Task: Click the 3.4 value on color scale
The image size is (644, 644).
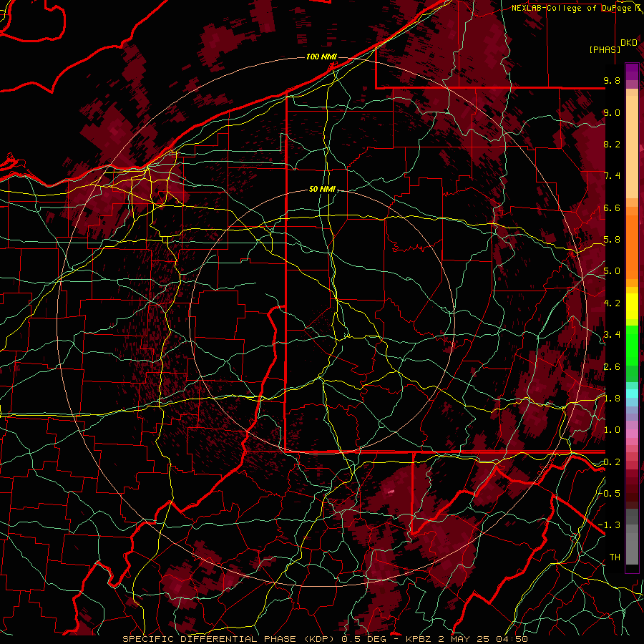Action: (x=612, y=335)
